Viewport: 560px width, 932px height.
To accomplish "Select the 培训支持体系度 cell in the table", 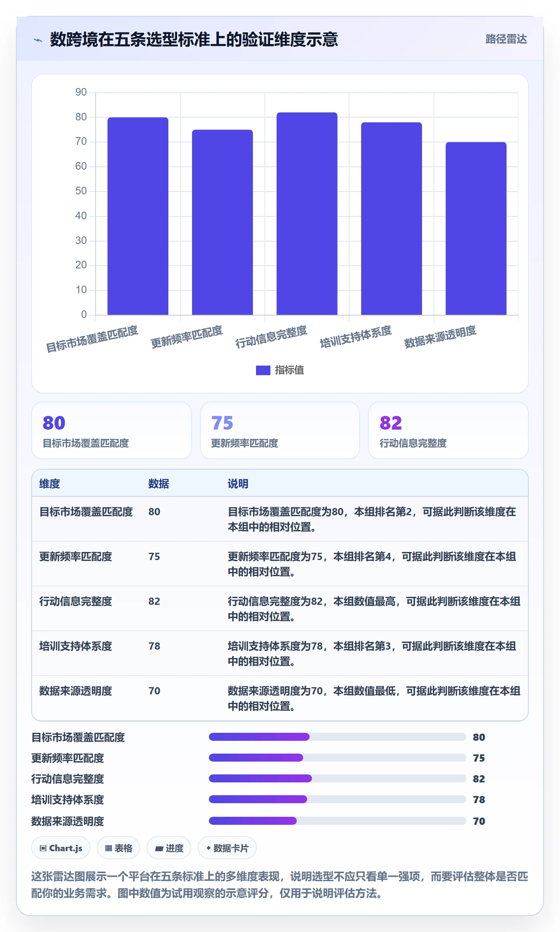I will [x=76, y=646].
